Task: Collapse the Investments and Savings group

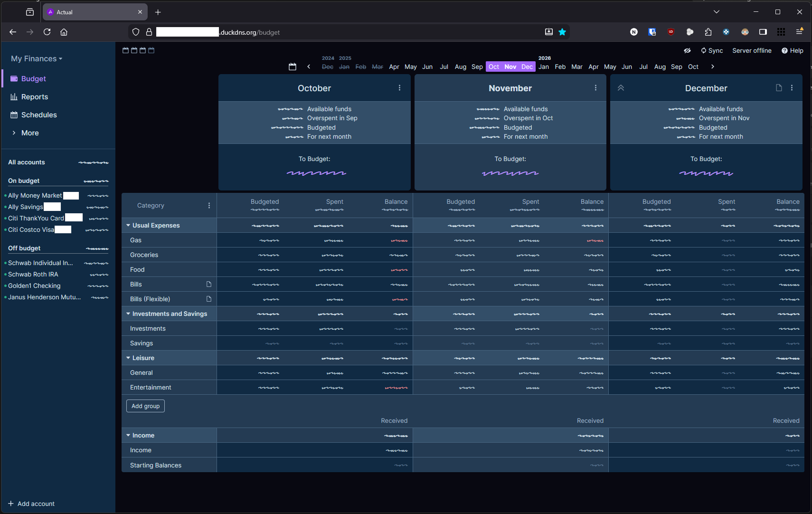Action: point(128,314)
